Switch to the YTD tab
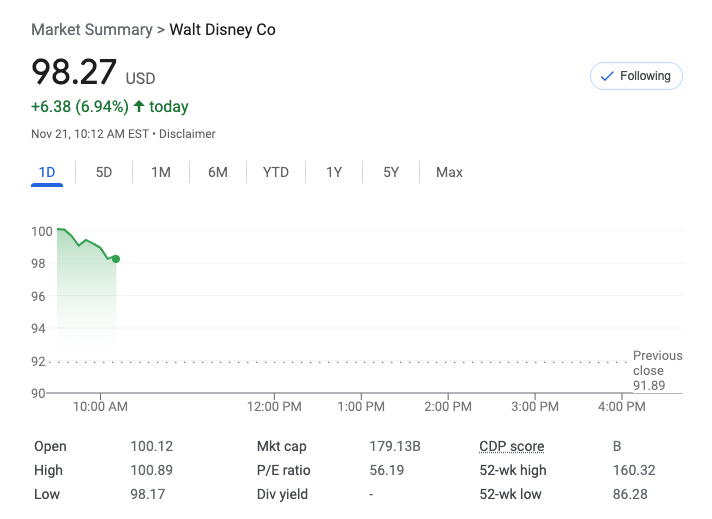Viewport: 712px width, 519px height. pyautogui.click(x=276, y=173)
